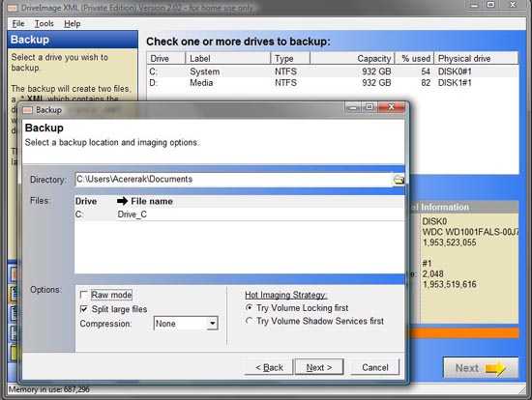The height and width of the screenshot is (400, 532).
Task: Uncheck Split large files option
Action: coord(83,309)
